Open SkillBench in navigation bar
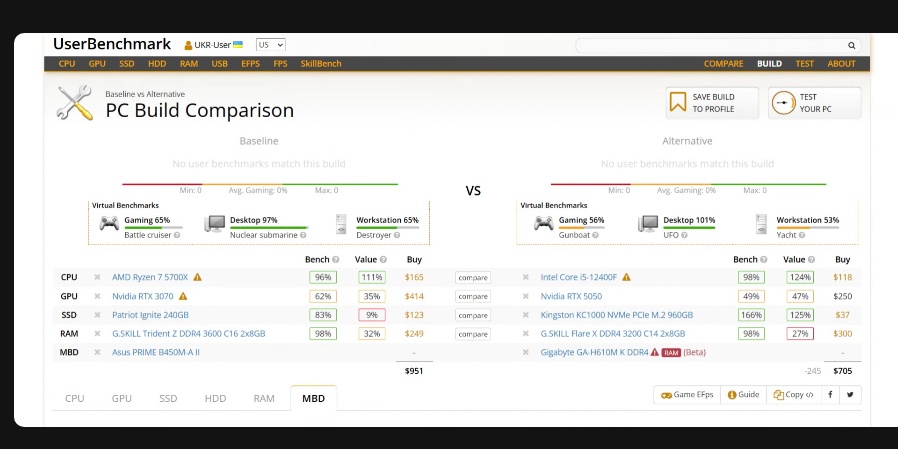The image size is (898, 449). point(321,64)
